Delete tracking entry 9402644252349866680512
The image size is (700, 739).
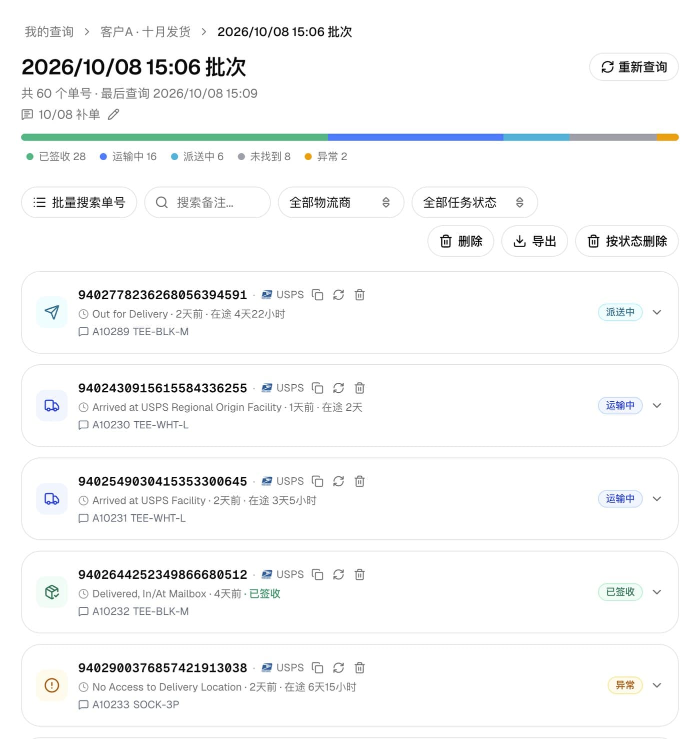tap(359, 574)
